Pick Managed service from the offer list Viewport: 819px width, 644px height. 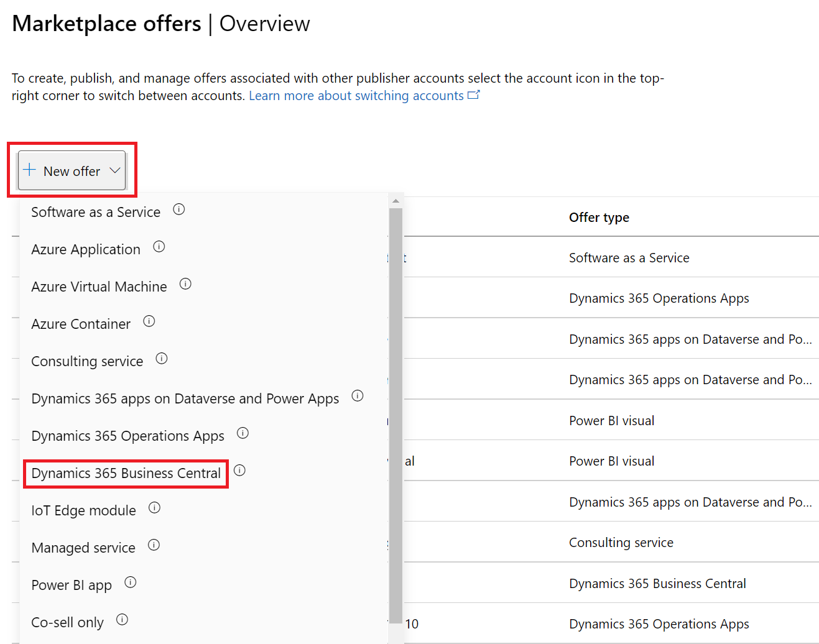click(83, 548)
